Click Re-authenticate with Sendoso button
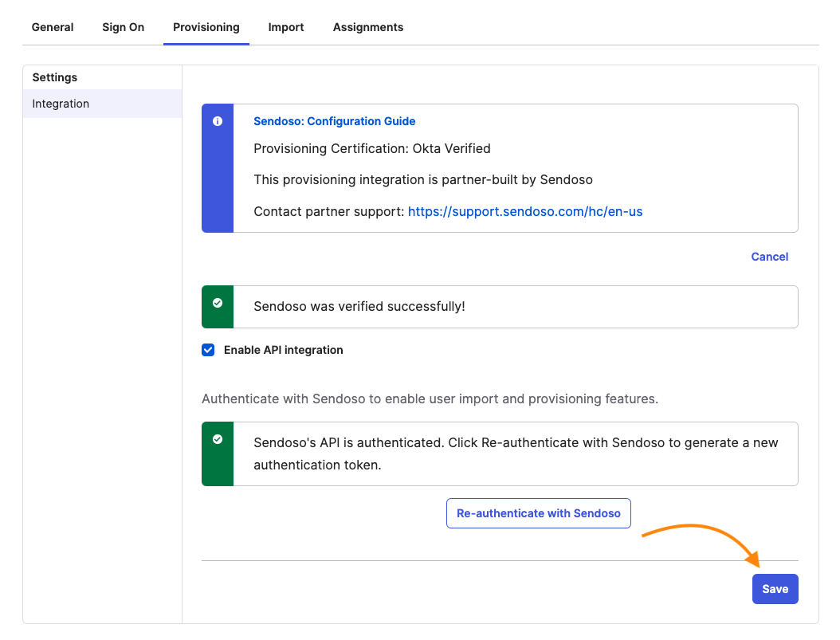The height and width of the screenshot is (640, 840). [x=539, y=513]
